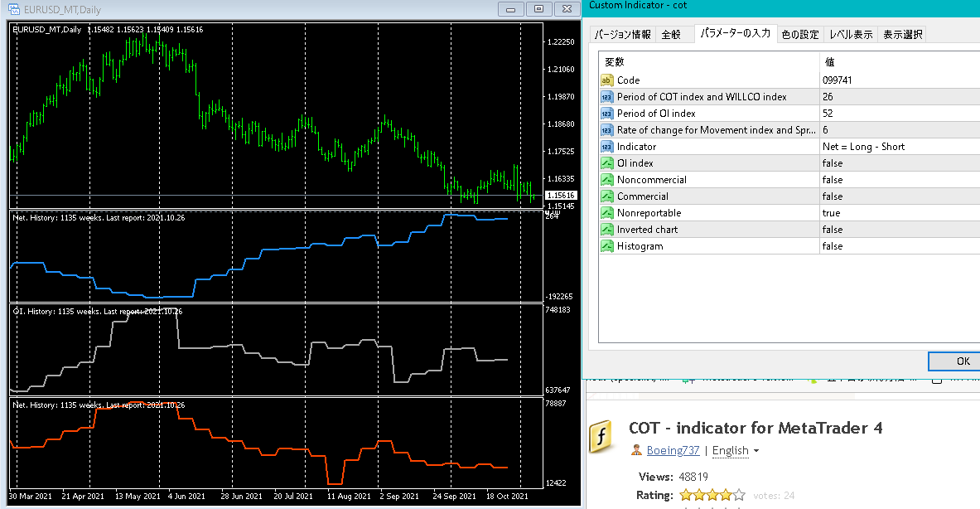
Task: Click boolean icon beside OI index
Action: click(x=606, y=163)
